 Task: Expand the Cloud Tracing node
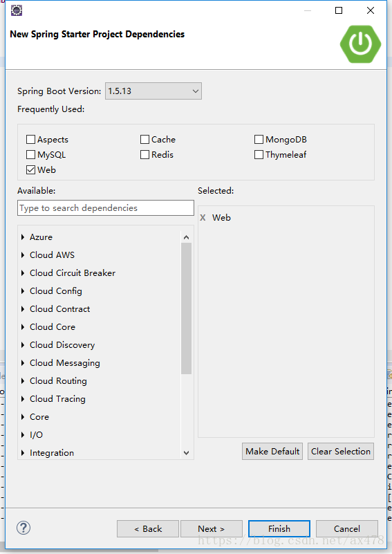(x=23, y=399)
